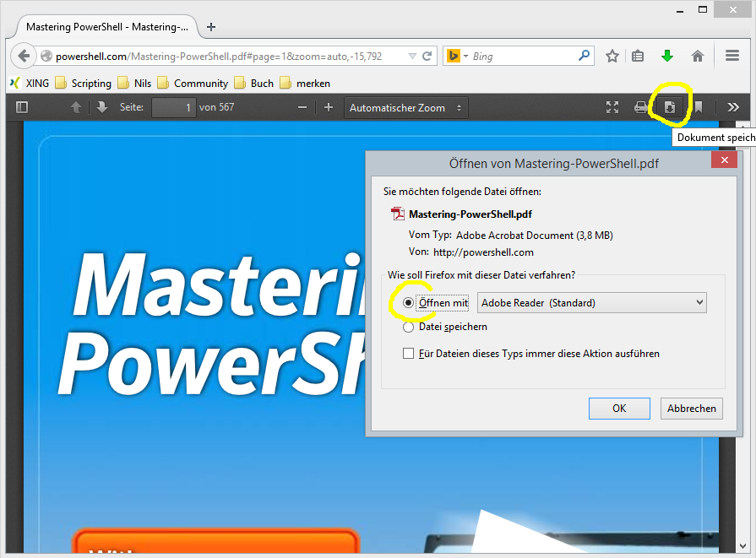
Task: Go to next PDF page arrow
Action: click(x=101, y=107)
